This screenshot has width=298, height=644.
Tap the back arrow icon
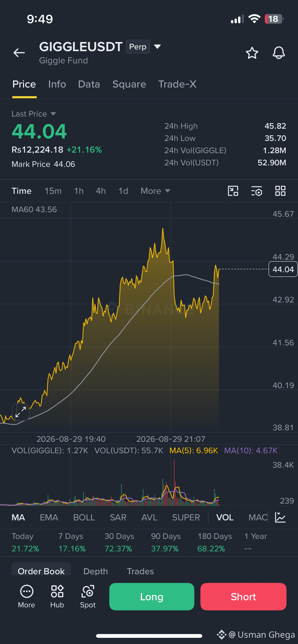(x=19, y=53)
